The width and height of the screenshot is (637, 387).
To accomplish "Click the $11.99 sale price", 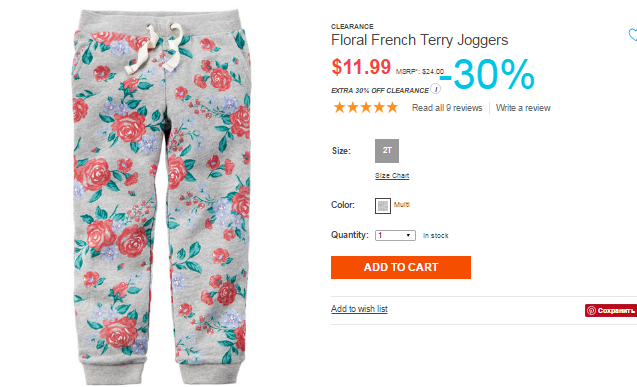I will point(361,67).
